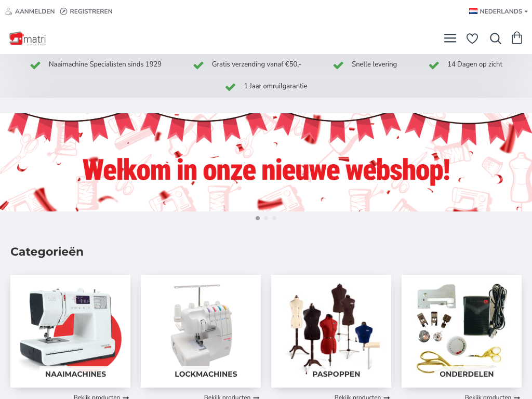
Task: Switch to the second carousel slide dot
Action: tap(266, 218)
